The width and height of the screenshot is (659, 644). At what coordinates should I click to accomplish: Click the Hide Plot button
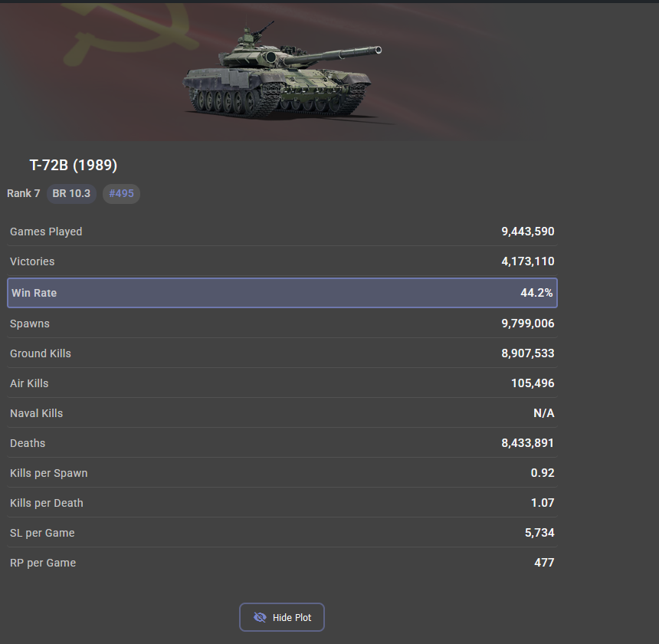coord(281,617)
